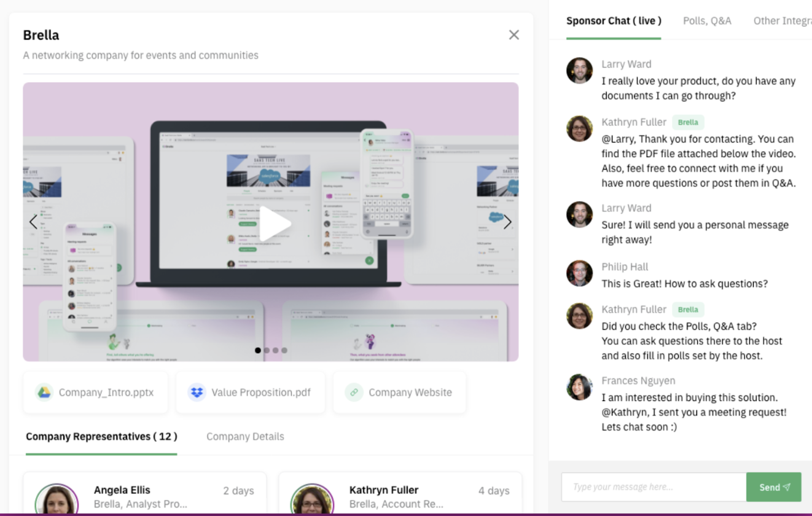The image size is (812, 516).
Task: Open the Company Website link
Action: pyautogui.click(x=399, y=392)
